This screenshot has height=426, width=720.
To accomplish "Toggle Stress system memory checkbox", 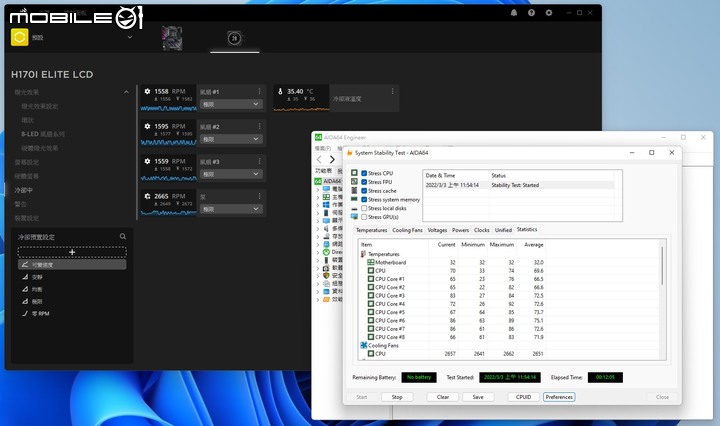I will 364,199.
